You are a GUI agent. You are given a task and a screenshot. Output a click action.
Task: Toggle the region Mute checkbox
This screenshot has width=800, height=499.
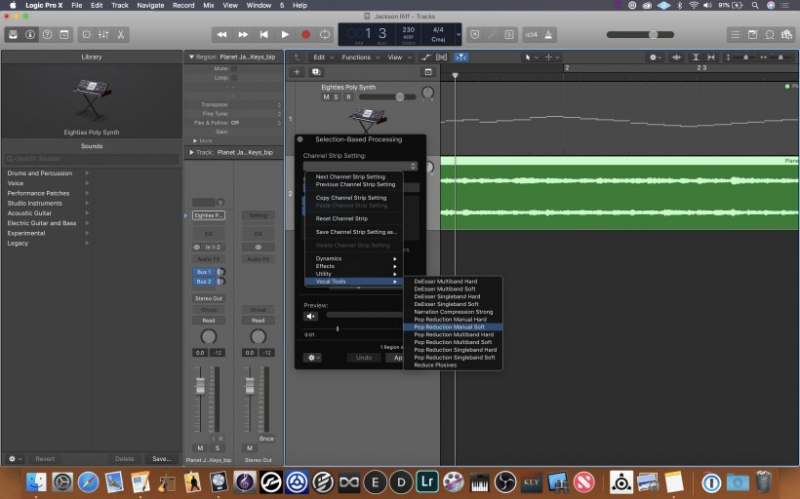coord(234,68)
